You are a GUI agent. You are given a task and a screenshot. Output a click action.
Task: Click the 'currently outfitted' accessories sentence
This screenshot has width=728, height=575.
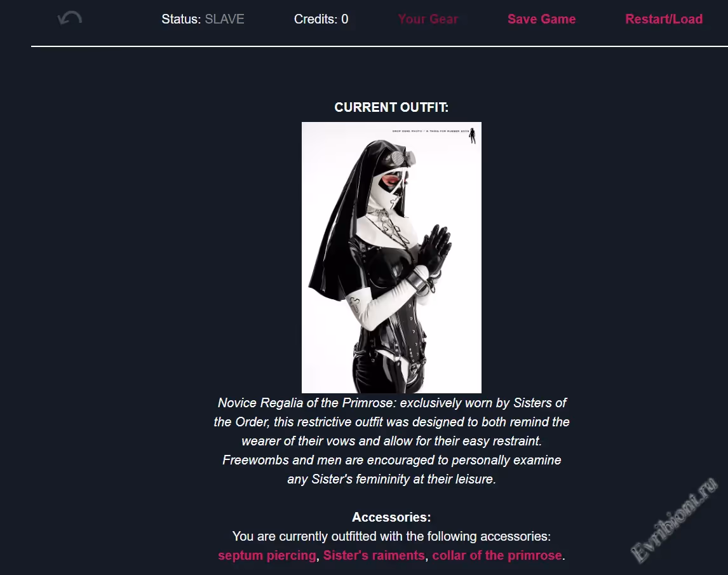[x=391, y=536]
